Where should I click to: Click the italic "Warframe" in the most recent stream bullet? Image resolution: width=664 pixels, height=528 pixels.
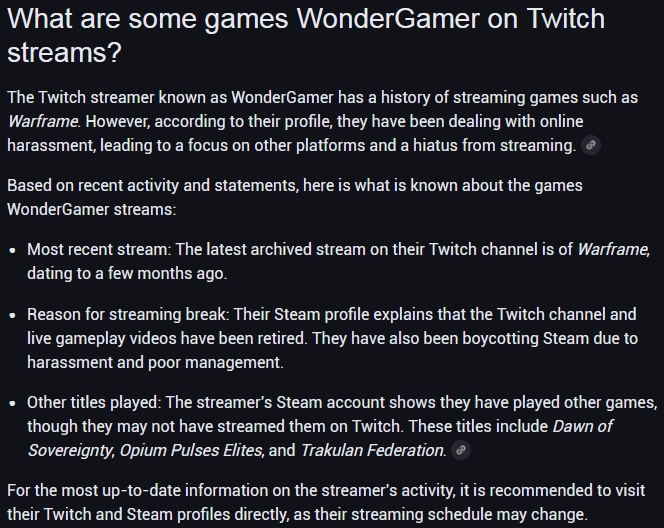click(612, 249)
